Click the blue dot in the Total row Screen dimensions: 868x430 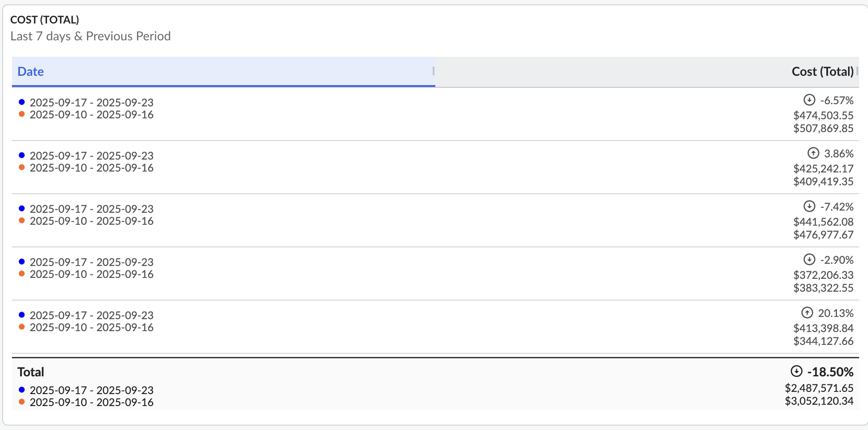(x=22, y=390)
